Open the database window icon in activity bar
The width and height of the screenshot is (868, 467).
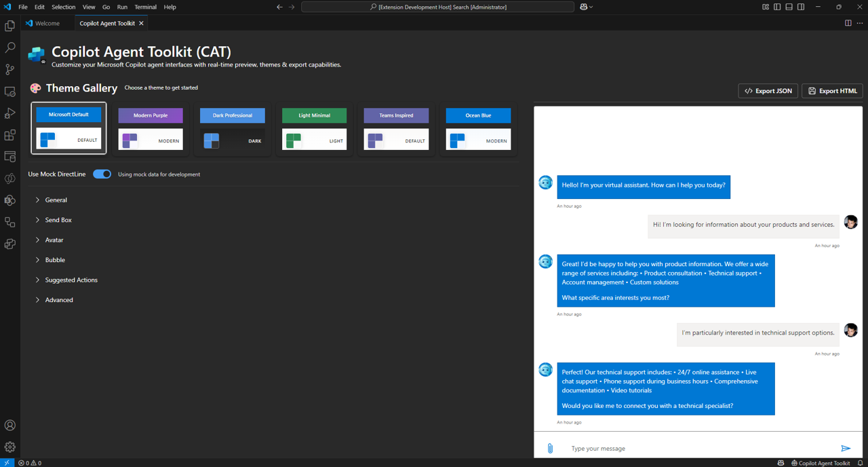tap(9, 157)
